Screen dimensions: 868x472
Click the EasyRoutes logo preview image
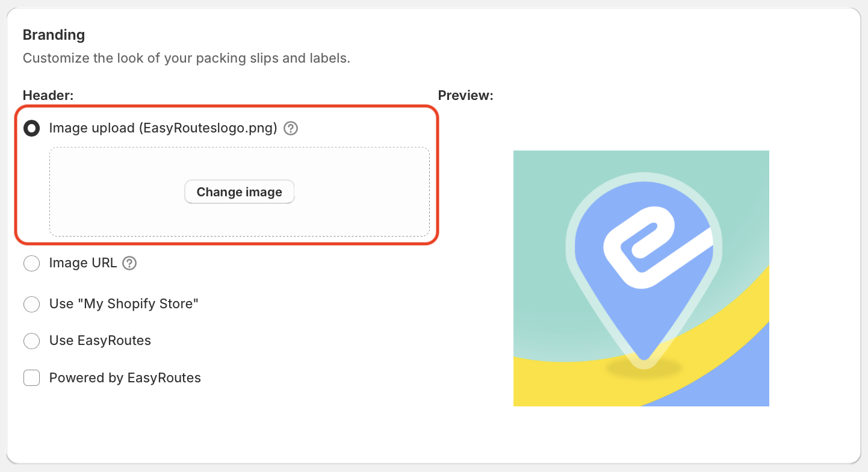tap(641, 278)
